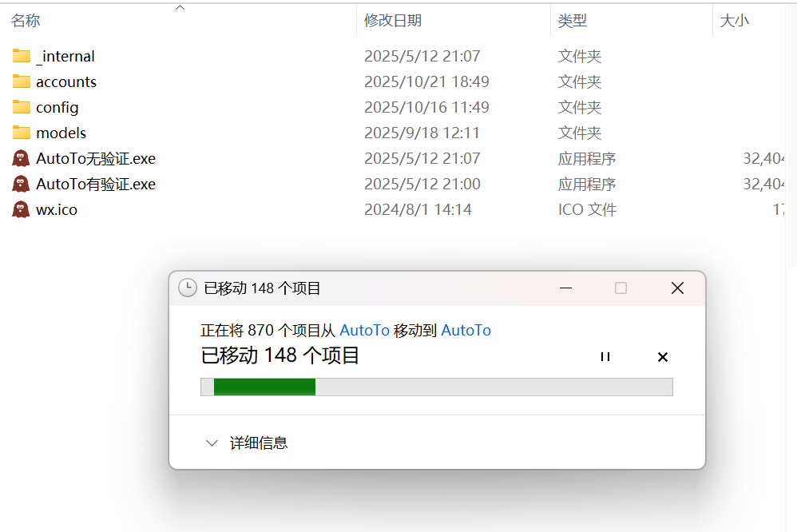797x532 pixels.
Task: Click the _internal folder icon
Action: 22,56
